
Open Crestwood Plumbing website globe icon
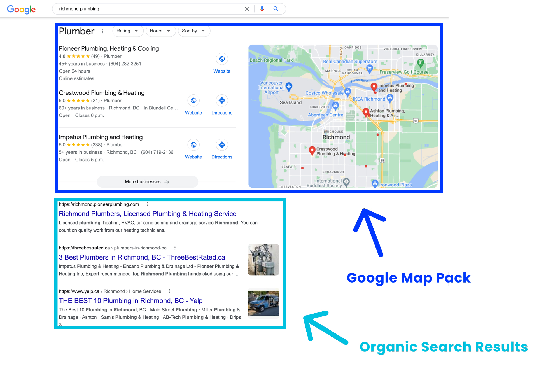click(193, 101)
